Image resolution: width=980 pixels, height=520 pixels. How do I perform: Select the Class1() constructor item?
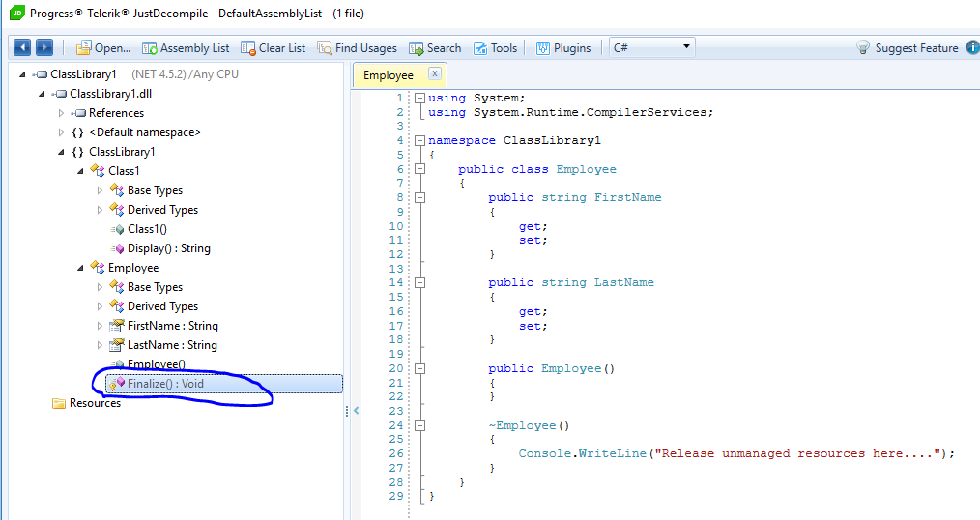148,229
